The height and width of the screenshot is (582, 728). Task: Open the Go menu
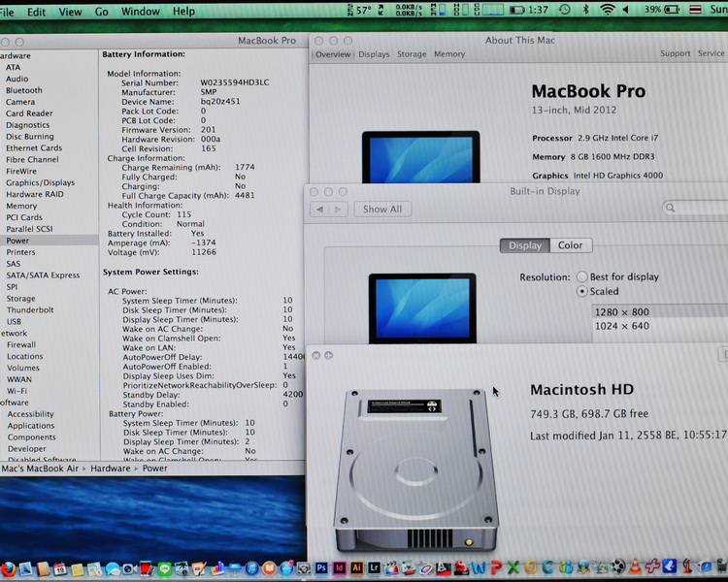tap(102, 12)
